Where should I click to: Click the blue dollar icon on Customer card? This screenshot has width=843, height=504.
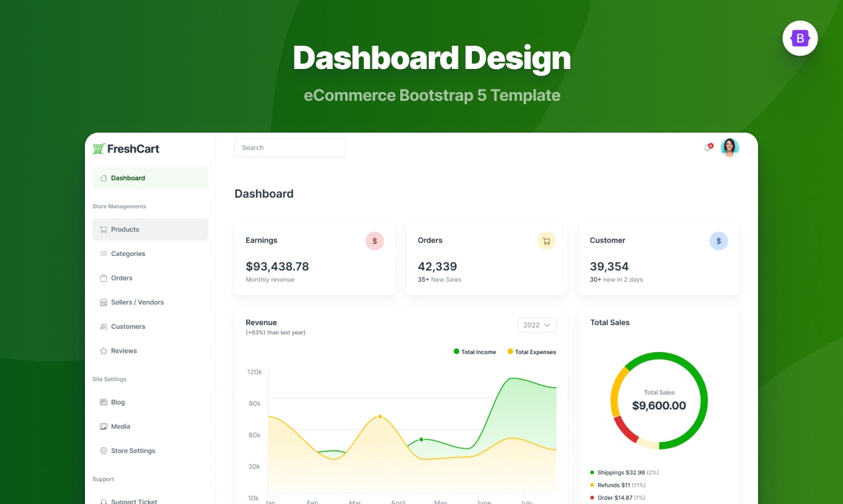click(718, 241)
